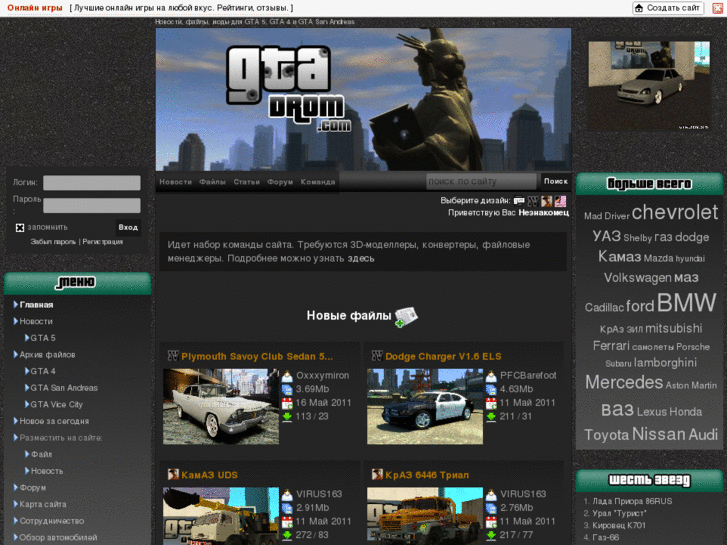Click the file size icon next to 4.63Mb
Image resolution: width=727 pixels, height=545 pixels.
tap(491, 389)
